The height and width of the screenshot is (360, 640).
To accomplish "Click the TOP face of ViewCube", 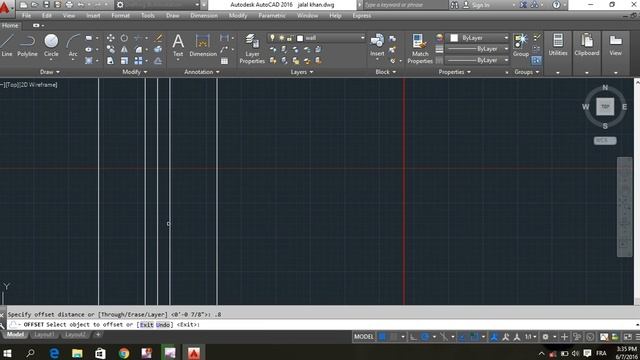I will pos(605,107).
